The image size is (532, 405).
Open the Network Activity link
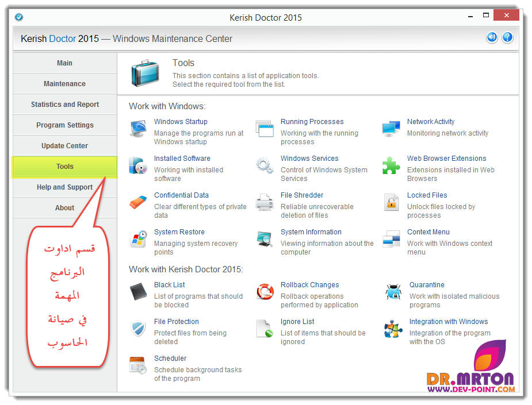[431, 122]
